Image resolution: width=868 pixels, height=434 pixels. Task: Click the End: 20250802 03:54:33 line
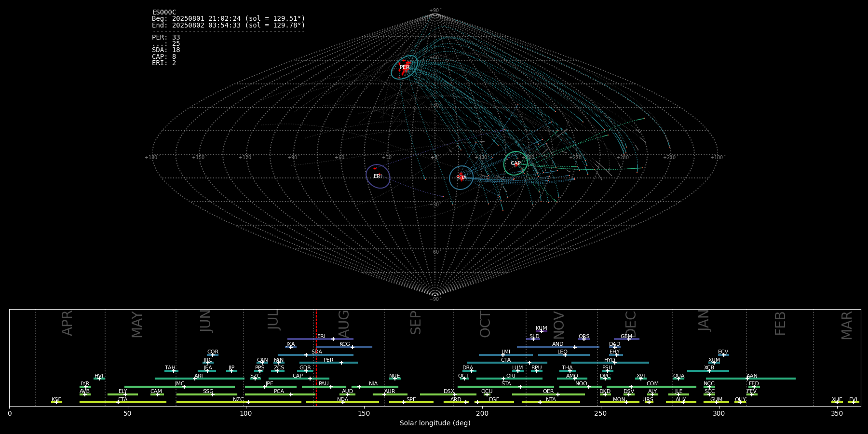229,25
